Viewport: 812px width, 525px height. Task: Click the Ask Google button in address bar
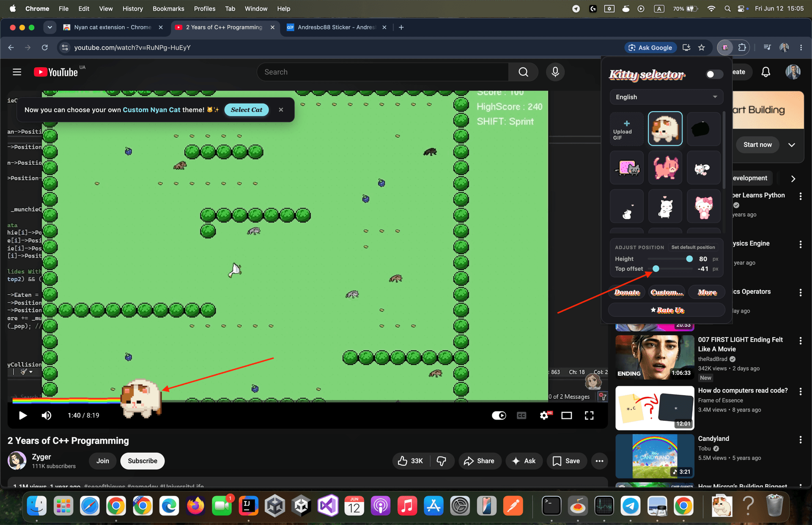coord(650,47)
